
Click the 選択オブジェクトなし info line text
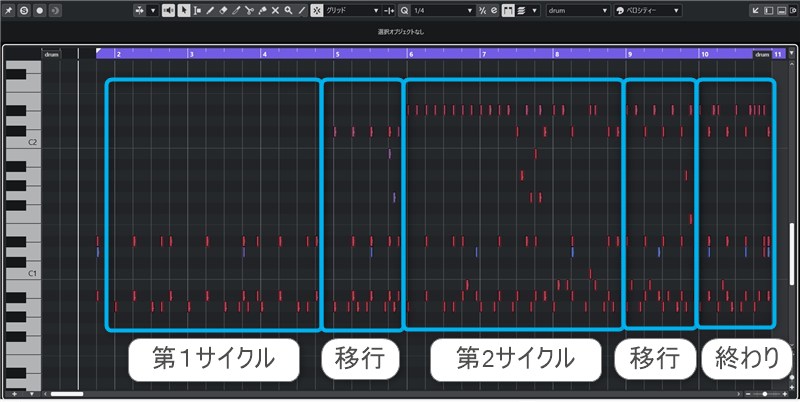click(x=401, y=32)
